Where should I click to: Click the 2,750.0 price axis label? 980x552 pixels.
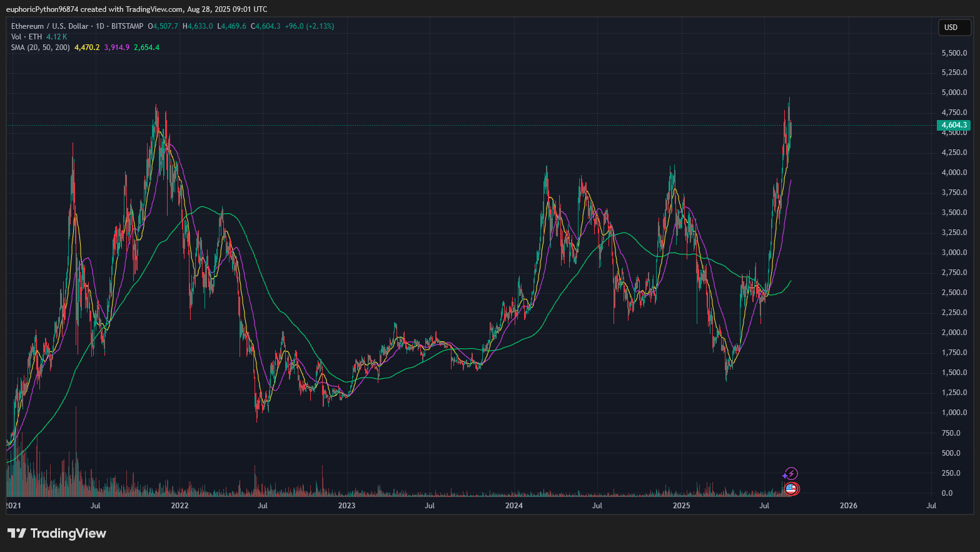[x=954, y=273]
